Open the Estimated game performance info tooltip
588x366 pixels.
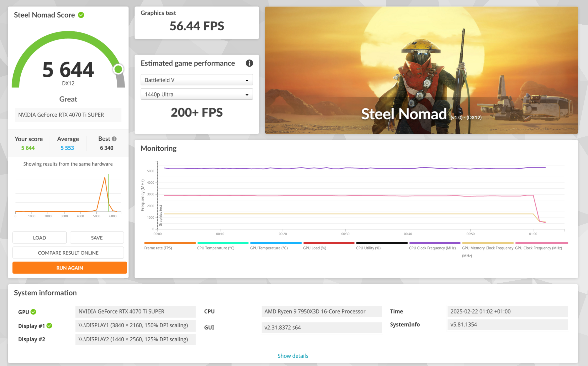(250, 63)
